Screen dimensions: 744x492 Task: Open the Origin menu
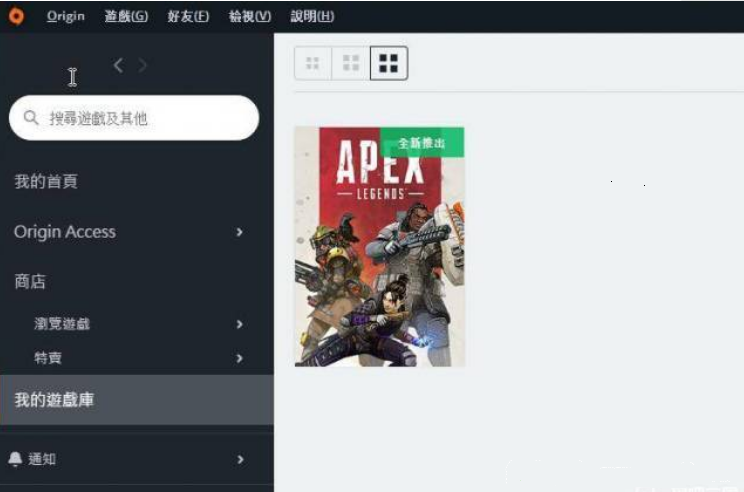65,16
